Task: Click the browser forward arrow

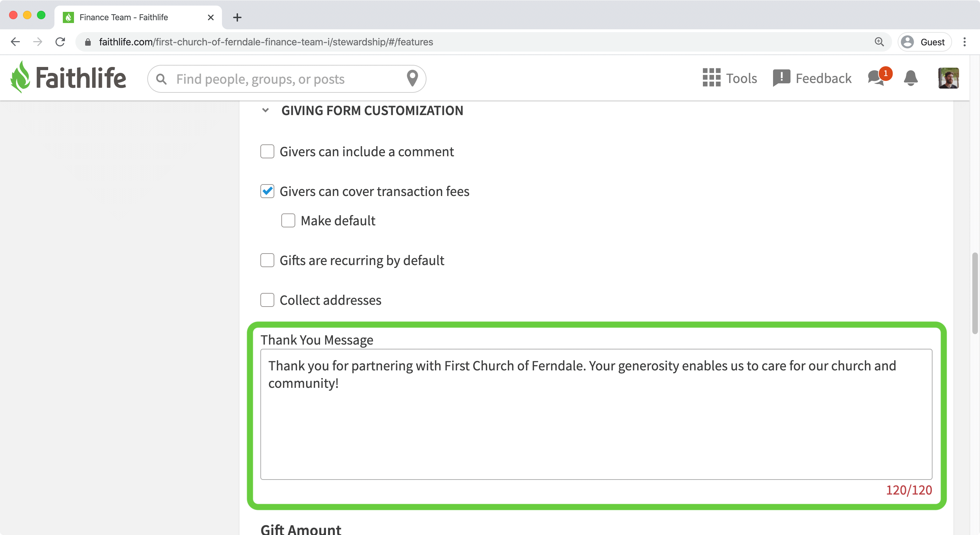Action: (x=38, y=42)
